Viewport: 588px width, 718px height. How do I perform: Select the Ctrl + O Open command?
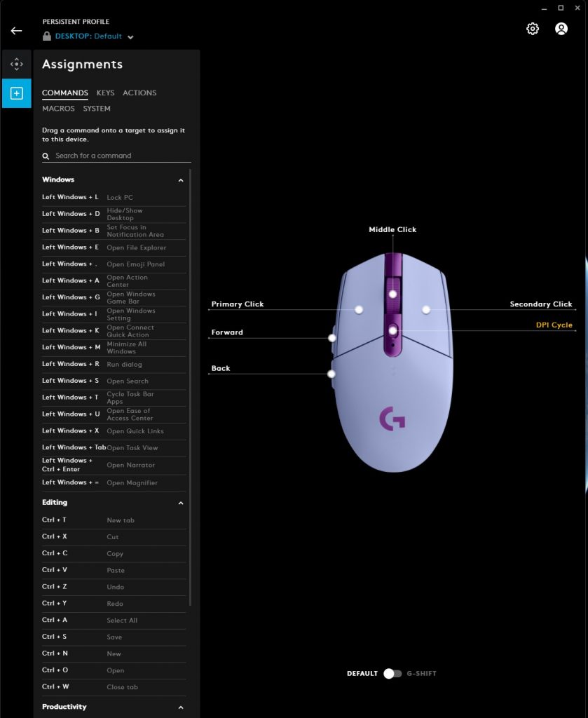pyautogui.click(x=114, y=670)
